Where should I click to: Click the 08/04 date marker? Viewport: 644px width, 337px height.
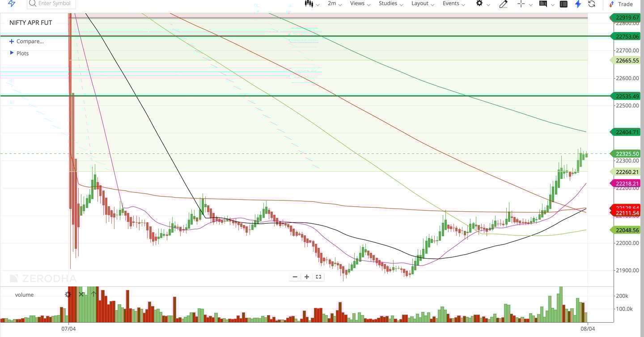[x=588, y=328]
